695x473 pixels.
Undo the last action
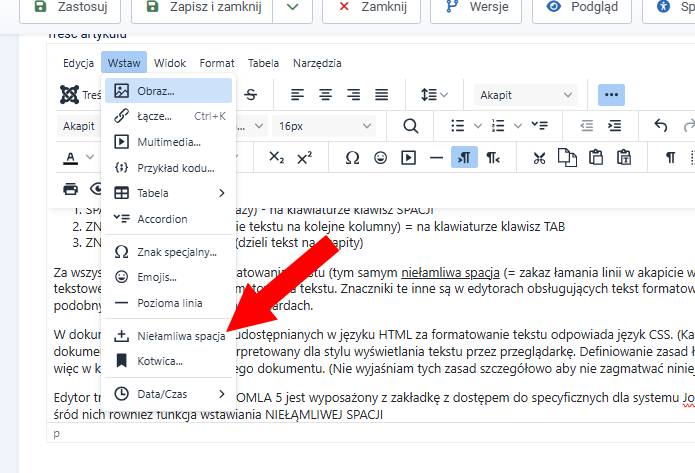click(661, 126)
